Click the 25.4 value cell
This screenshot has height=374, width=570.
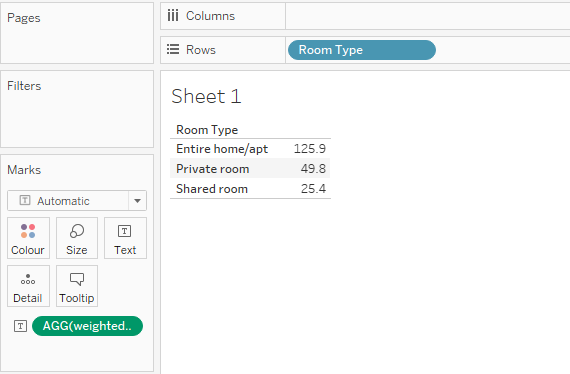coord(313,189)
